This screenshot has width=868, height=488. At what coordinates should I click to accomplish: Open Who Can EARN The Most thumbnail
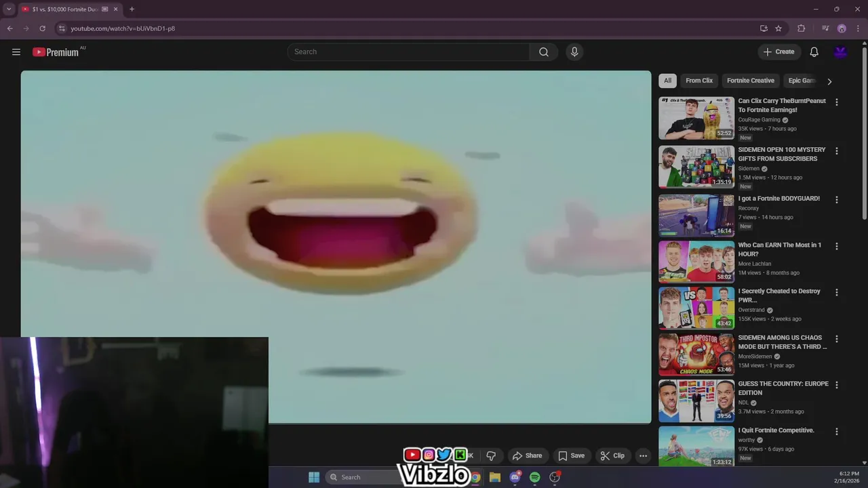(x=696, y=262)
